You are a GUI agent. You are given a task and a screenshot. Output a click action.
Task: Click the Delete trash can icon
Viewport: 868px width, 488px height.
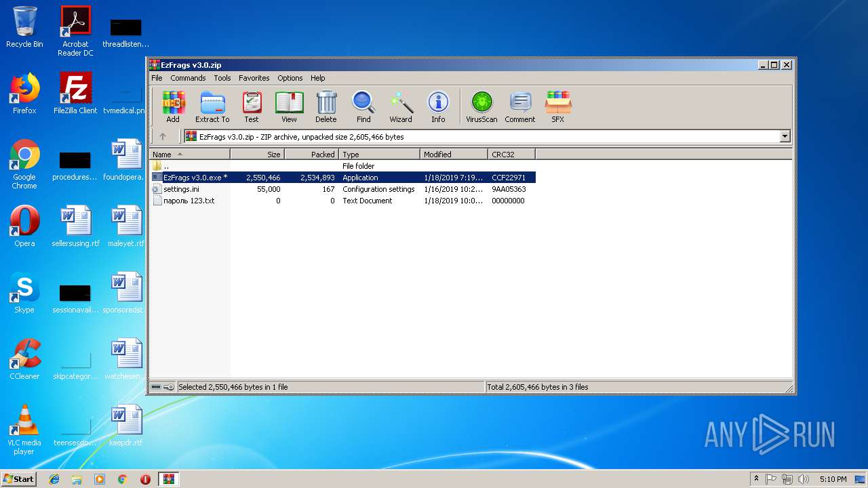pyautogui.click(x=326, y=107)
